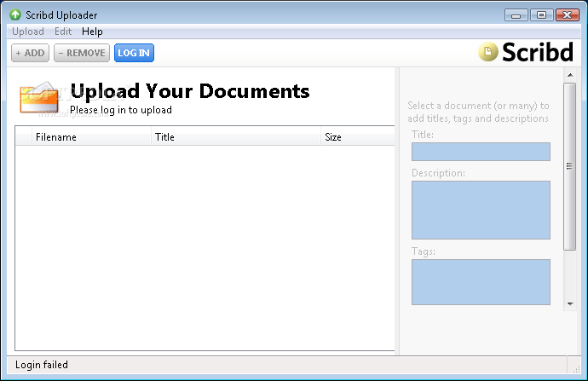Viewport: 588px width, 381px height.
Task: Maximize the Scribd Uploader window
Action: tap(541, 15)
